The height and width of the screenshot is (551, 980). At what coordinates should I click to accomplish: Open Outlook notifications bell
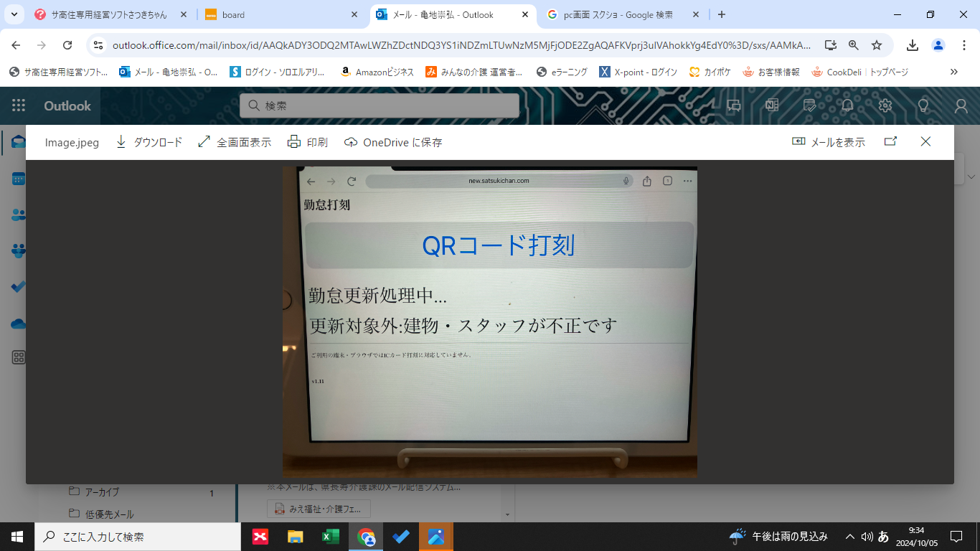click(847, 105)
